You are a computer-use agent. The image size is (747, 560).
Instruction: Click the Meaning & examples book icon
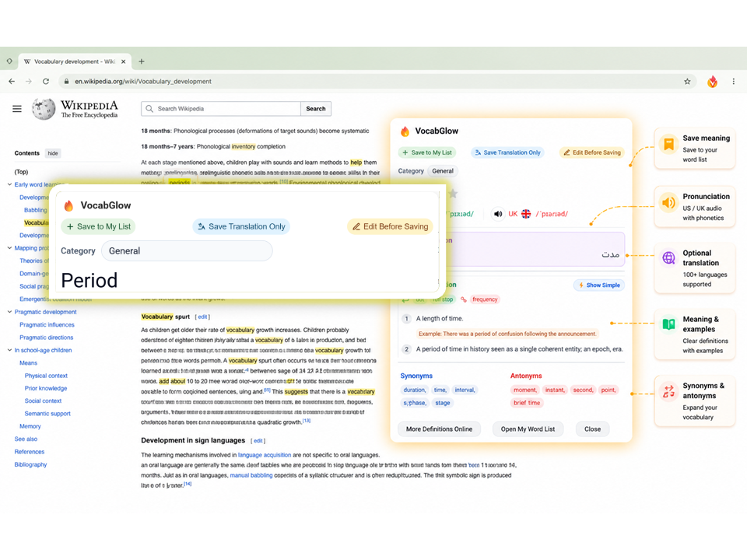point(669,324)
